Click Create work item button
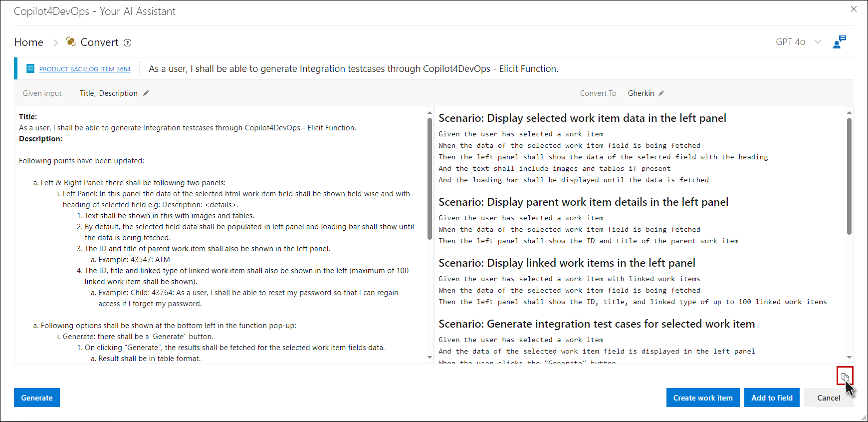Screen dimensions: 868x422 703,398
